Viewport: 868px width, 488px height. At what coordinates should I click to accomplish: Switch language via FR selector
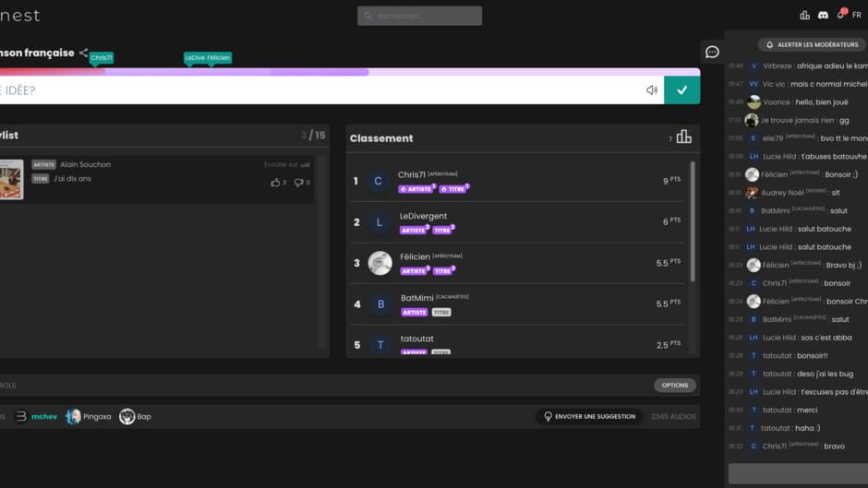pos(856,16)
